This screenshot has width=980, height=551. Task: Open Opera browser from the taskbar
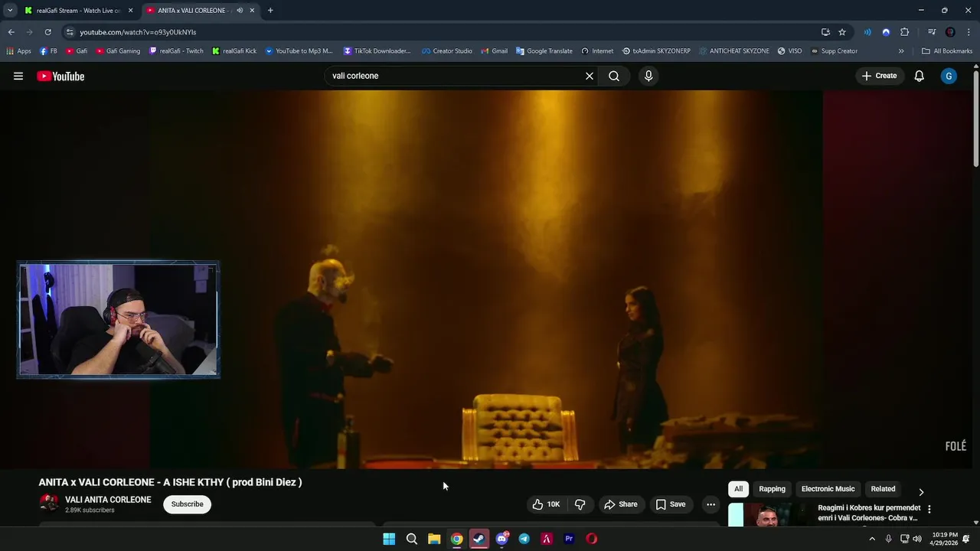coord(592,539)
